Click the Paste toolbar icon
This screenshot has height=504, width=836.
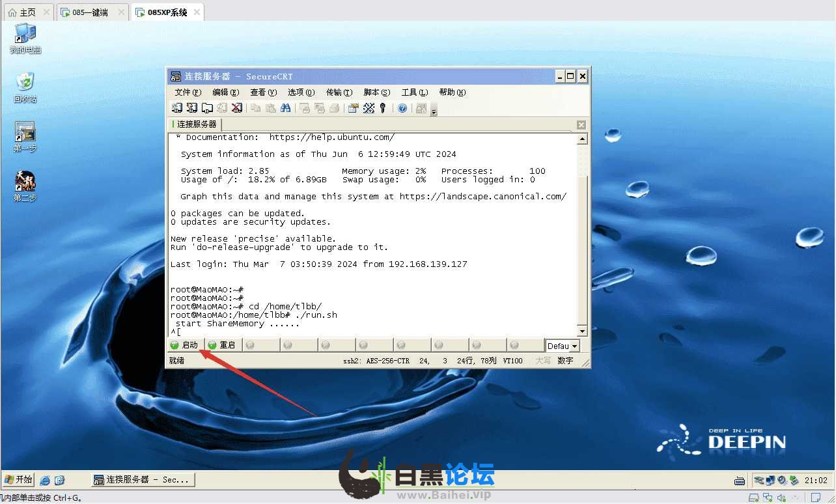(x=271, y=108)
